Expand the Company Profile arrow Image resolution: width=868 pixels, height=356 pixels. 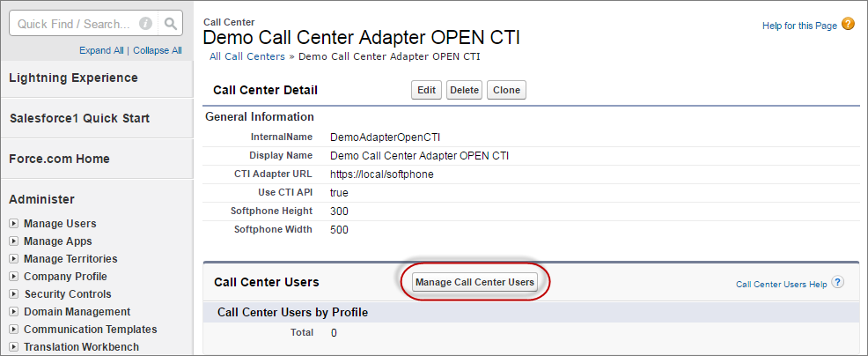point(14,277)
